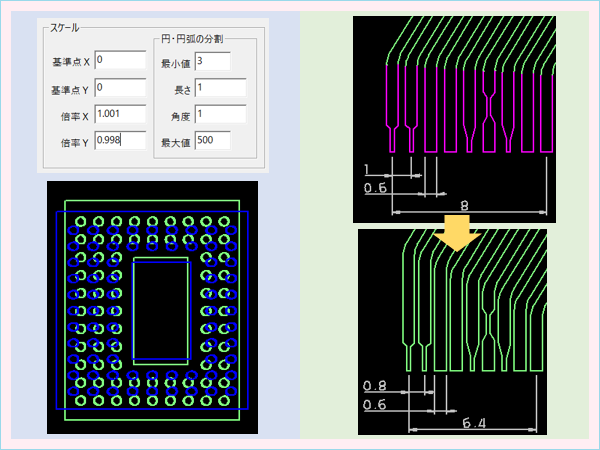Click the dimension value 1 in upper image

[369, 167]
